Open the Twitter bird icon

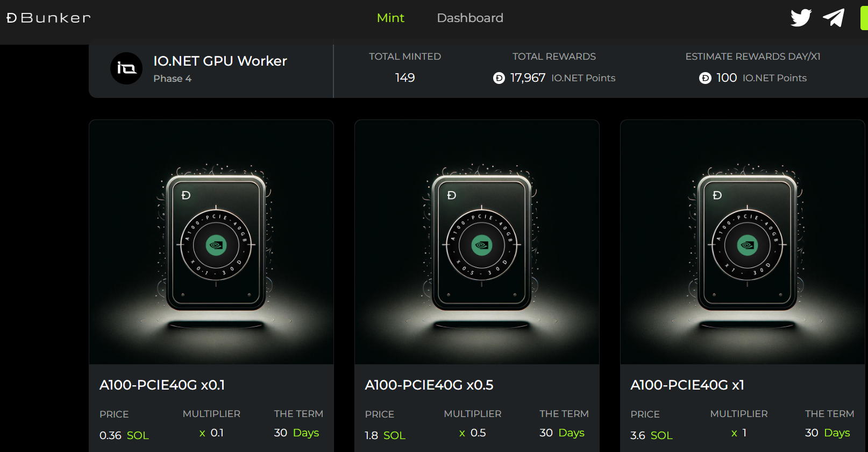pos(801,18)
